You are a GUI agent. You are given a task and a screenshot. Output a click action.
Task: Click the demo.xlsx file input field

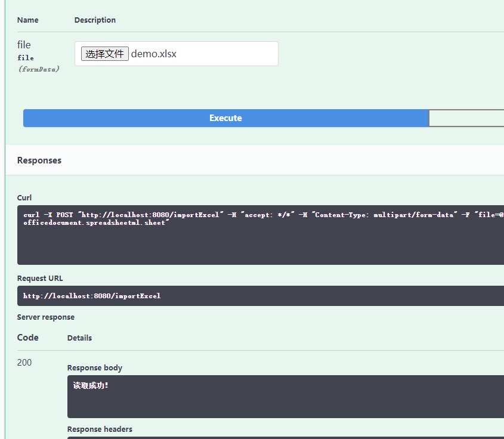(x=177, y=54)
